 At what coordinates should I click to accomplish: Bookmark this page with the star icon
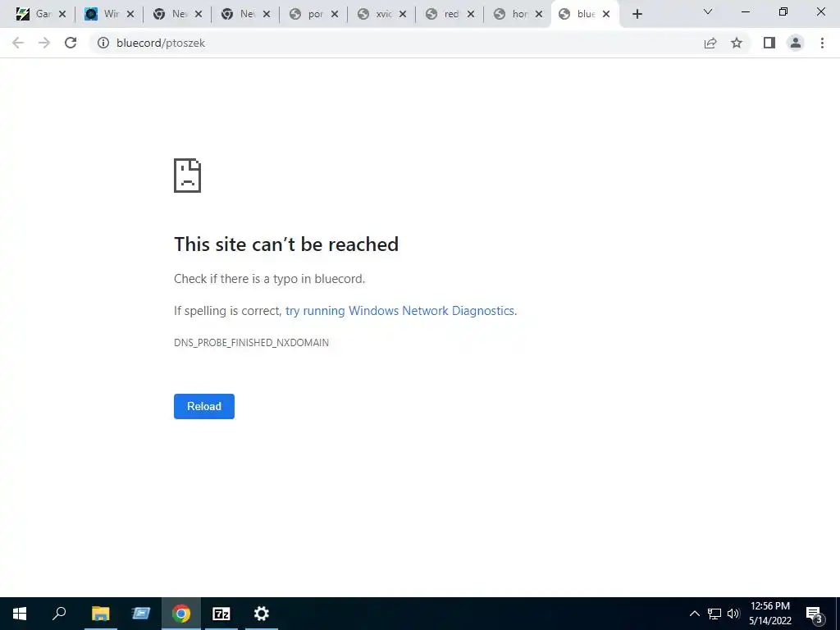click(x=737, y=43)
